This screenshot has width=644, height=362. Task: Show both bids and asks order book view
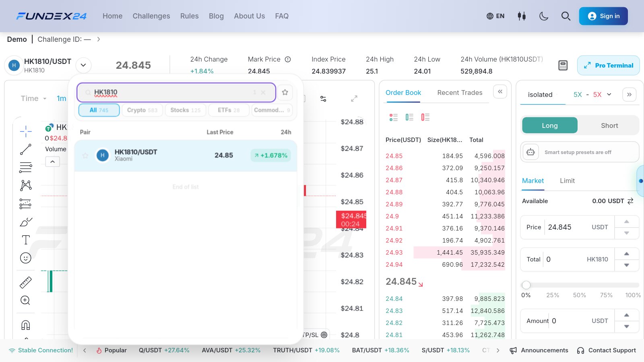(x=394, y=117)
